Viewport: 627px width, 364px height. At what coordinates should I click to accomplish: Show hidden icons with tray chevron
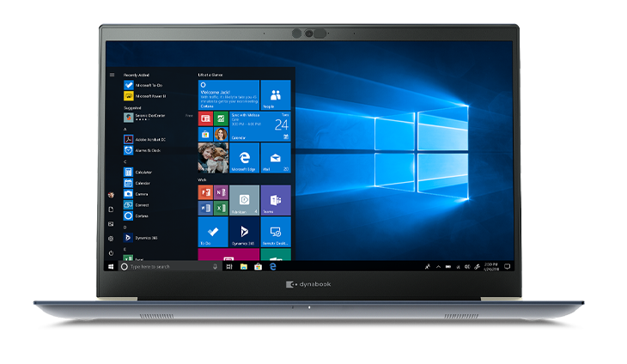click(438, 266)
